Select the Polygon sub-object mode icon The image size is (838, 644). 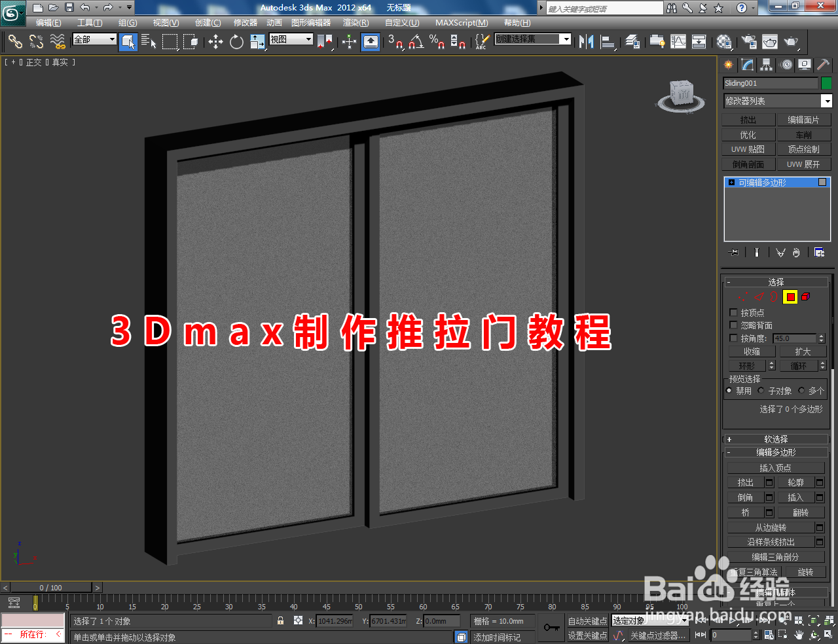coord(791,296)
